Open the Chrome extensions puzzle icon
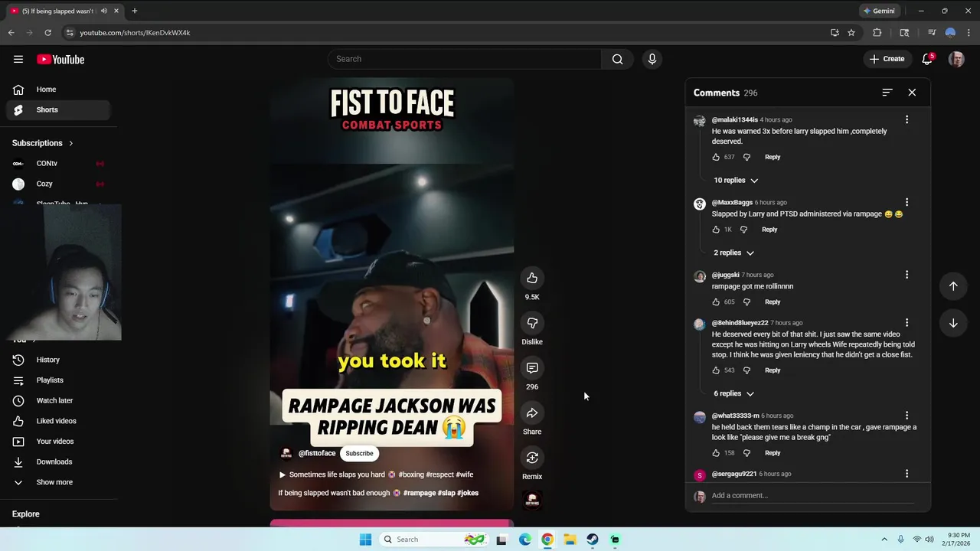 (x=877, y=33)
